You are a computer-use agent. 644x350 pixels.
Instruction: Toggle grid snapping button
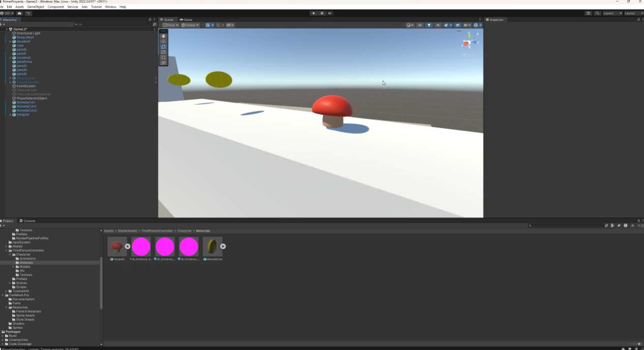219,25
